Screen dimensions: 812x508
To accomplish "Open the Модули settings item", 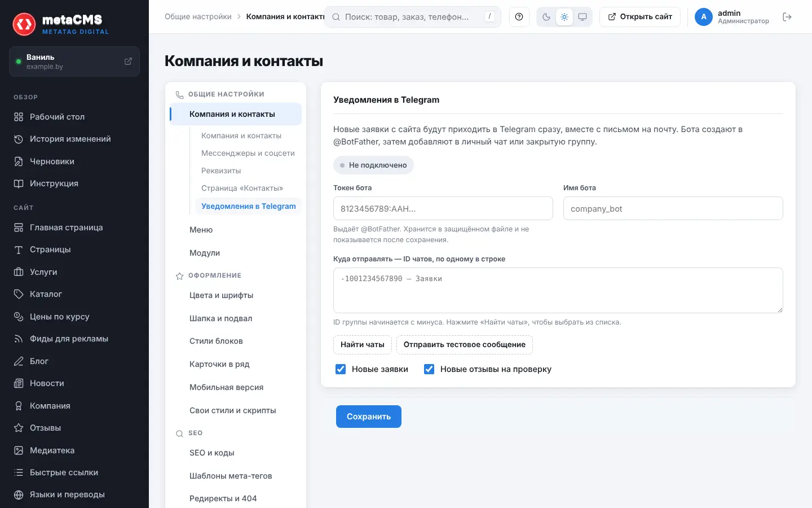I will tap(236, 253).
